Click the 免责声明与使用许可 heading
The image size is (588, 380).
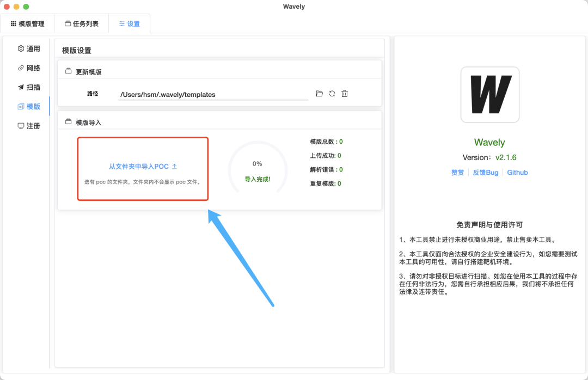tap(489, 225)
